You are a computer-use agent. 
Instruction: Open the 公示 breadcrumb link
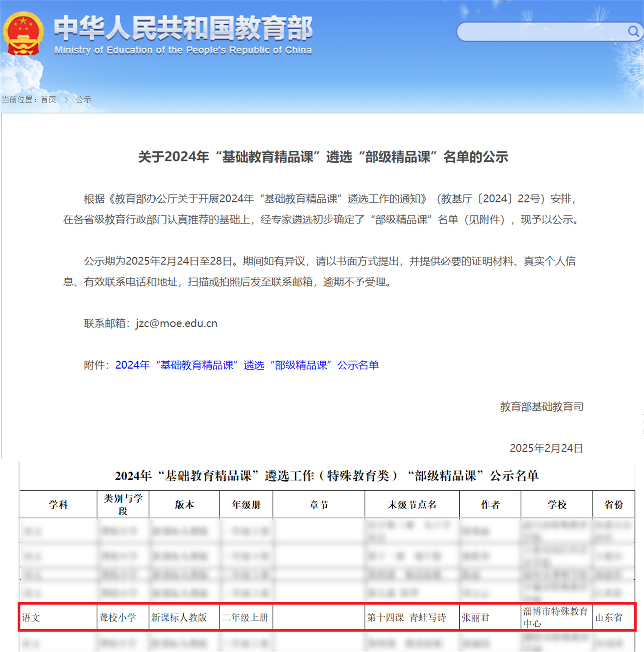click(x=84, y=100)
